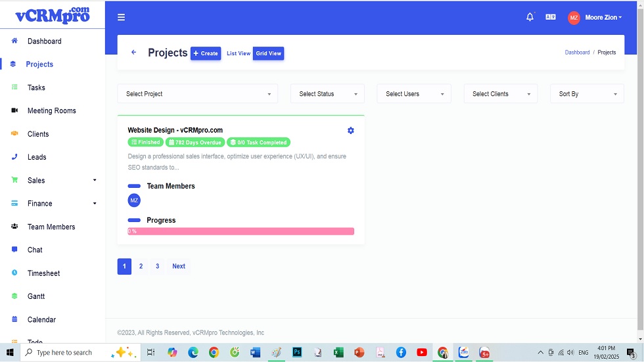
Task: Switch to List View
Action: pos(239,53)
